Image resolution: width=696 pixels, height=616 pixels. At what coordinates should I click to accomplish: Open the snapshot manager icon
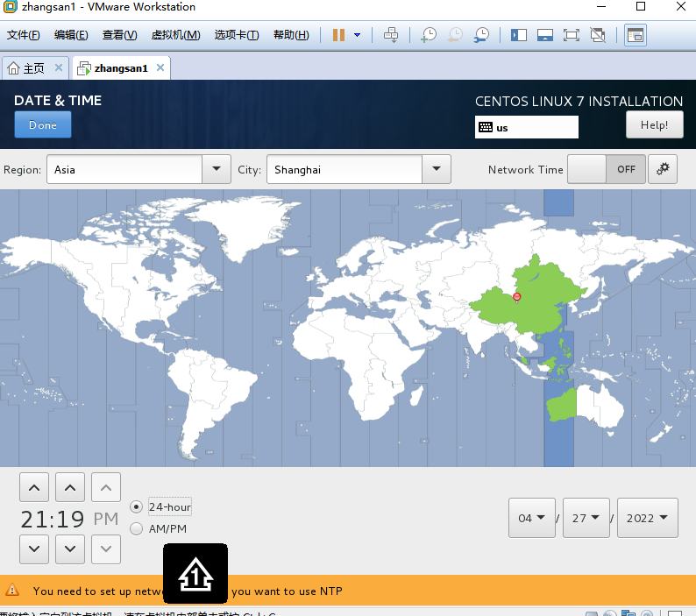click(x=481, y=35)
